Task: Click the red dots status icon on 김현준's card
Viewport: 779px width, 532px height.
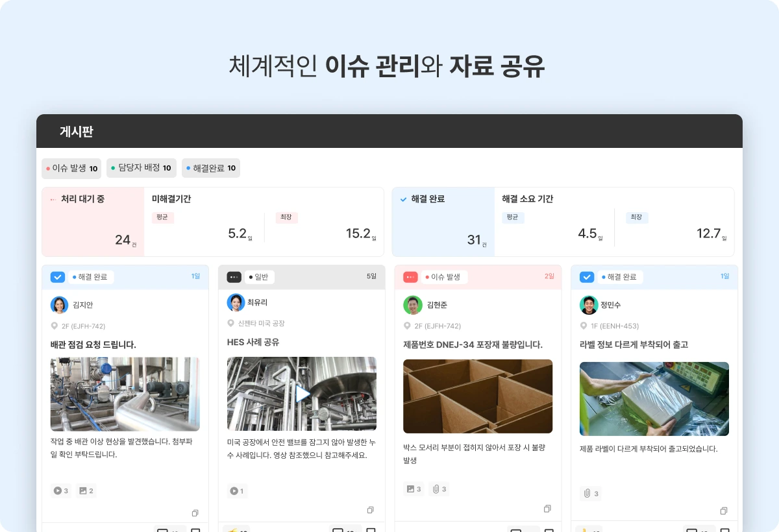Action: click(x=410, y=277)
